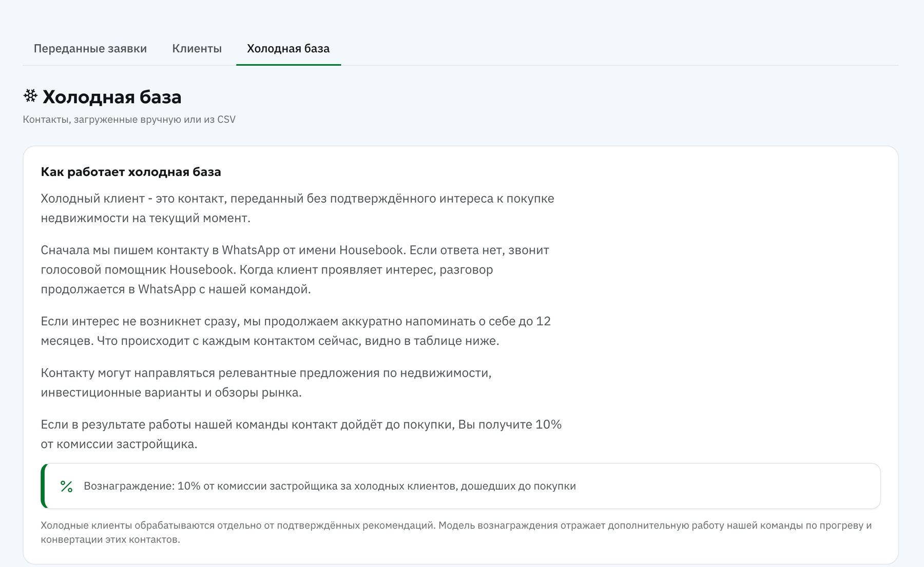Screen dimensions: 924x567
Task: Click paragraph starting 'Контакту могут направляться'
Action: coord(266,382)
